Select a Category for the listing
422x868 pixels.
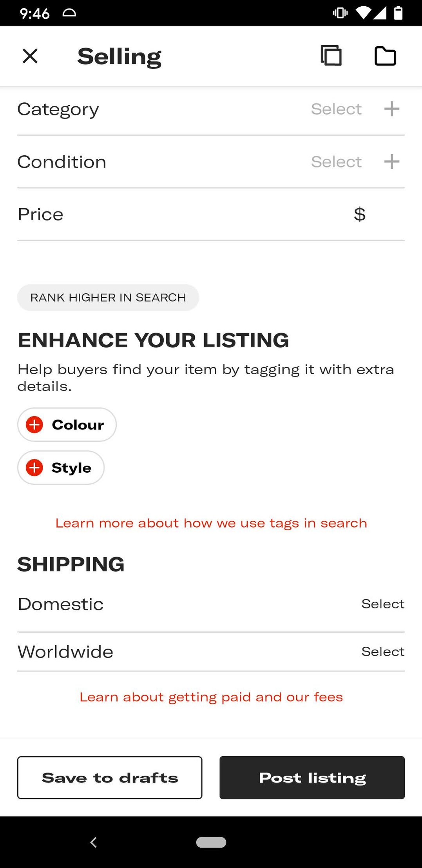[337, 109]
